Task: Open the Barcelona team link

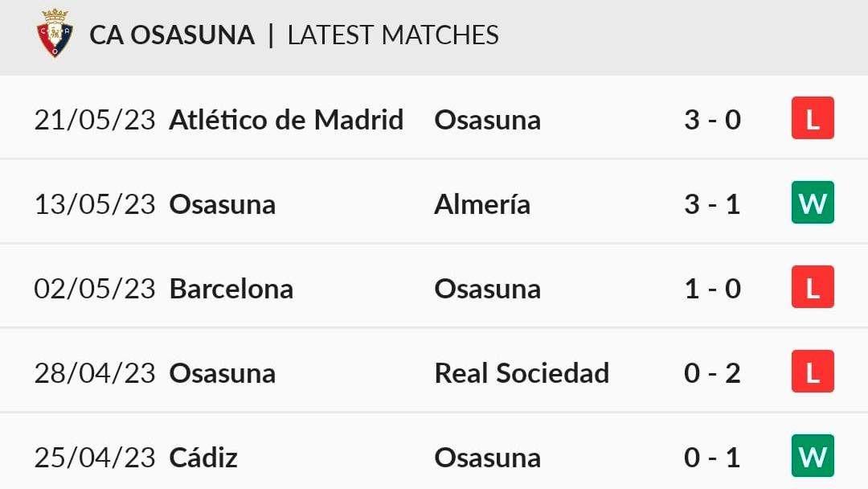Action: (231, 289)
